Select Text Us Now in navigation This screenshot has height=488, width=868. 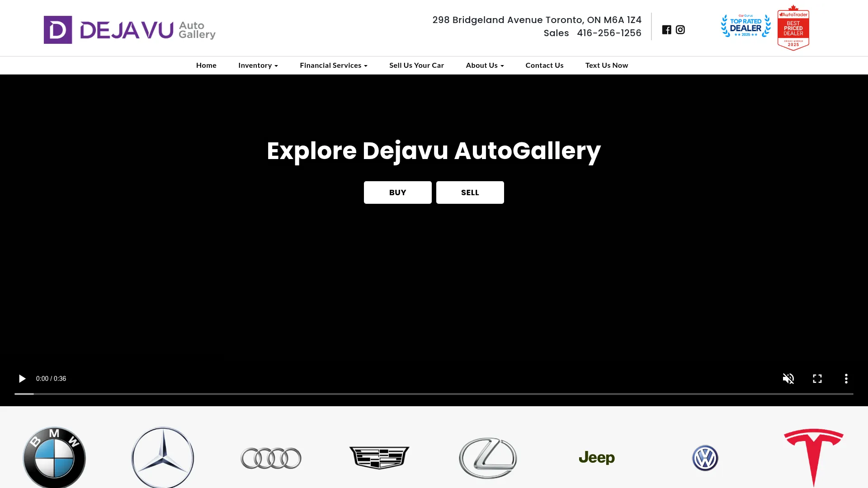(x=607, y=66)
